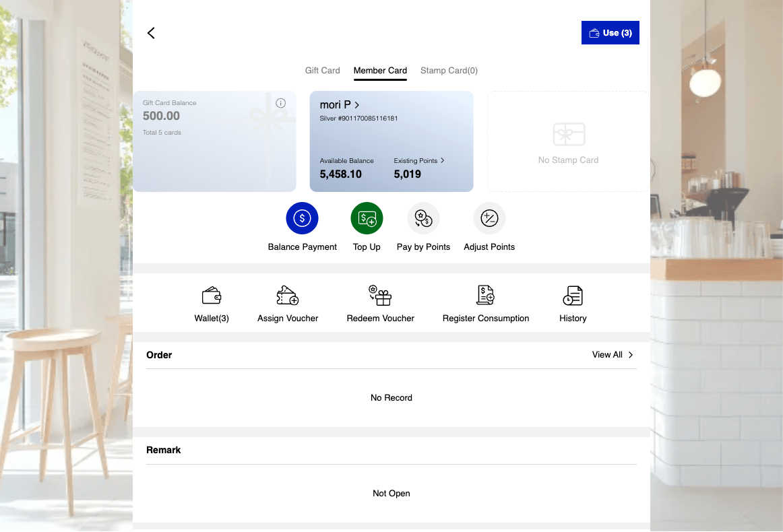Click the Available Balance 5,458.10 value
Image resolution: width=783 pixels, height=532 pixels.
pos(340,174)
